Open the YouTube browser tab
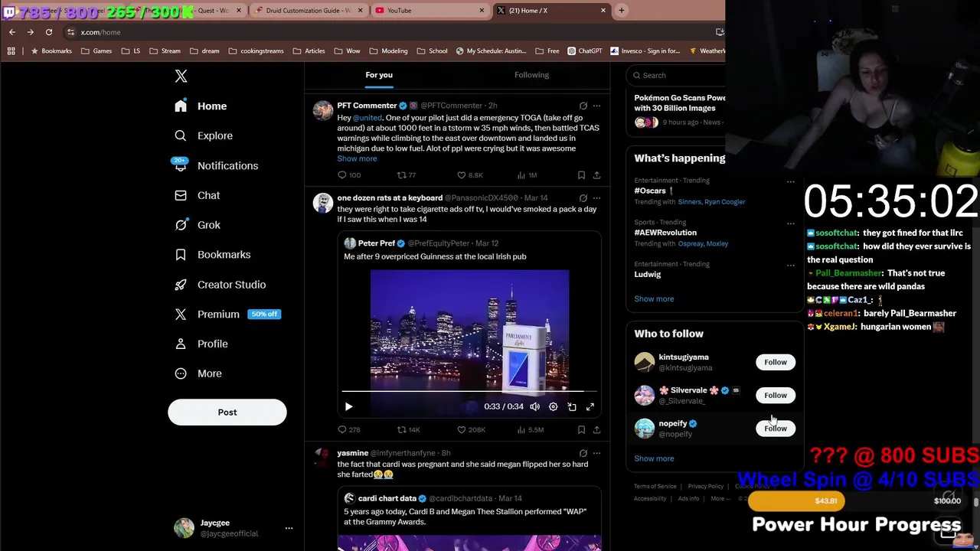Image resolution: width=980 pixels, height=551 pixels. pos(429,11)
